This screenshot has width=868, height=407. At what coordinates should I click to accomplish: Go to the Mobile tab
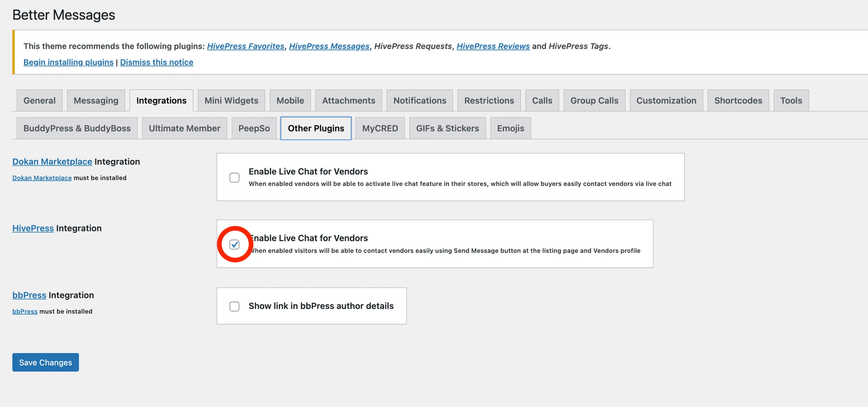pyautogui.click(x=290, y=101)
